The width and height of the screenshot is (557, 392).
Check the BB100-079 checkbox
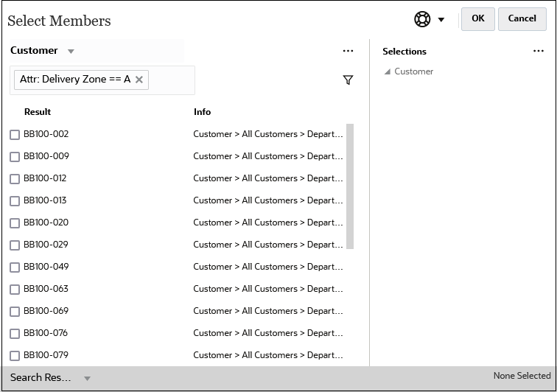15,355
